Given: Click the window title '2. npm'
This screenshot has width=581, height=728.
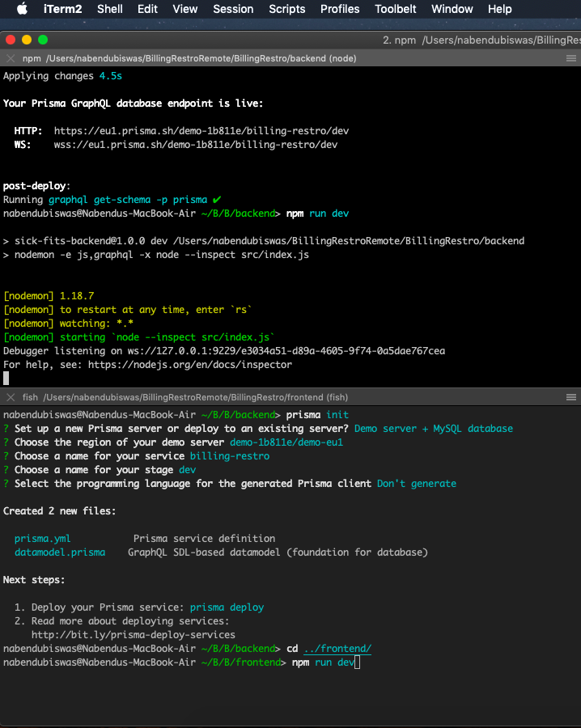Looking at the screenshot, I should click(400, 40).
